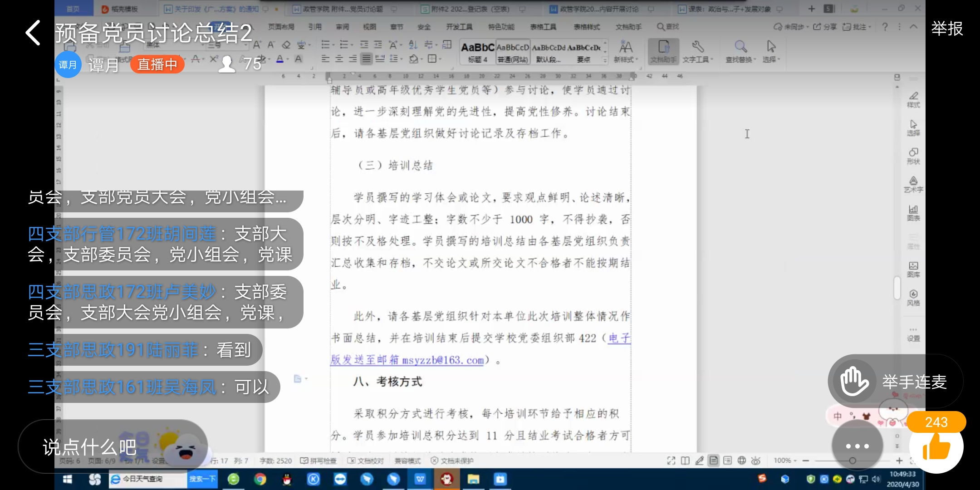Open the 文字工具 dropdown

(698, 51)
